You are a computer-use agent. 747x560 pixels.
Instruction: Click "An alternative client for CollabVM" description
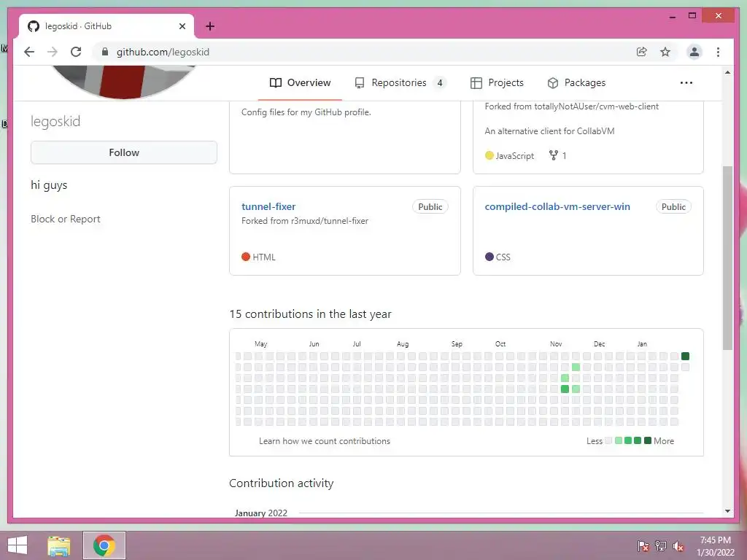tap(550, 131)
